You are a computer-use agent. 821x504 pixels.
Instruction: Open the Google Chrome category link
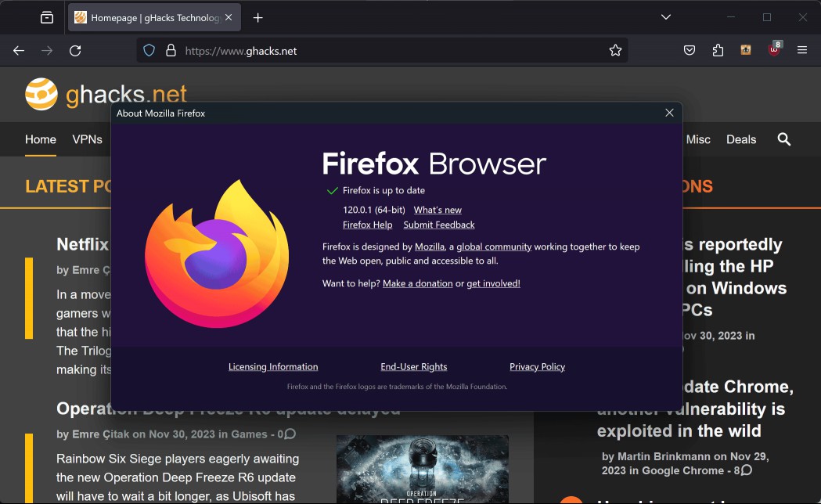pyautogui.click(x=682, y=470)
